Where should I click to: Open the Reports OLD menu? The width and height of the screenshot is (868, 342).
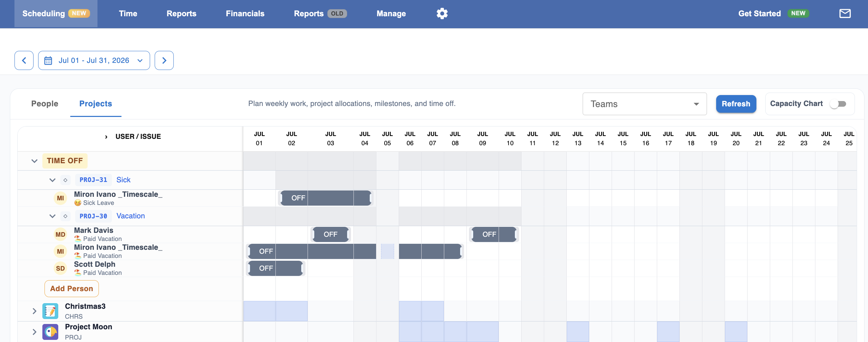click(x=320, y=13)
